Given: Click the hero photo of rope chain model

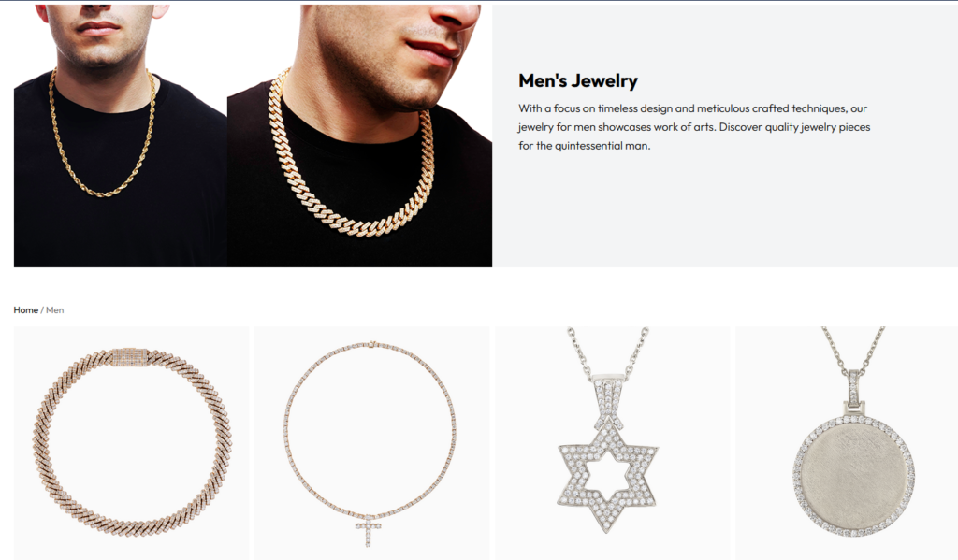Looking at the screenshot, I should [121, 136].
